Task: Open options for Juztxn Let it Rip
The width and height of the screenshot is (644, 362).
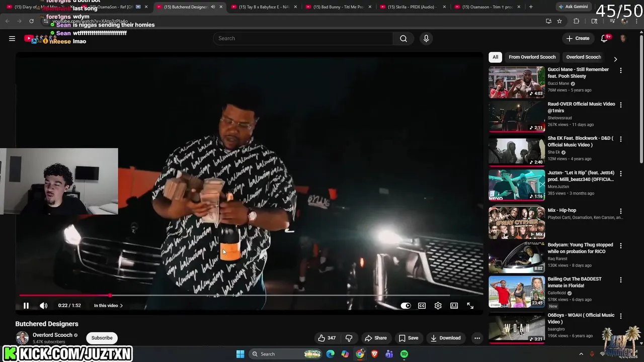Action: [x=620, y=174]
